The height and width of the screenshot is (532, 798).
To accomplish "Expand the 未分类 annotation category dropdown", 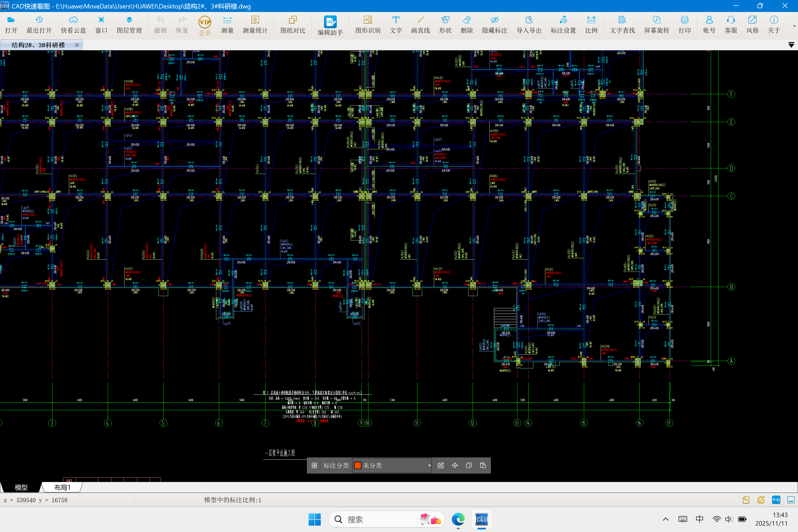I will click(x=429, y=465).
